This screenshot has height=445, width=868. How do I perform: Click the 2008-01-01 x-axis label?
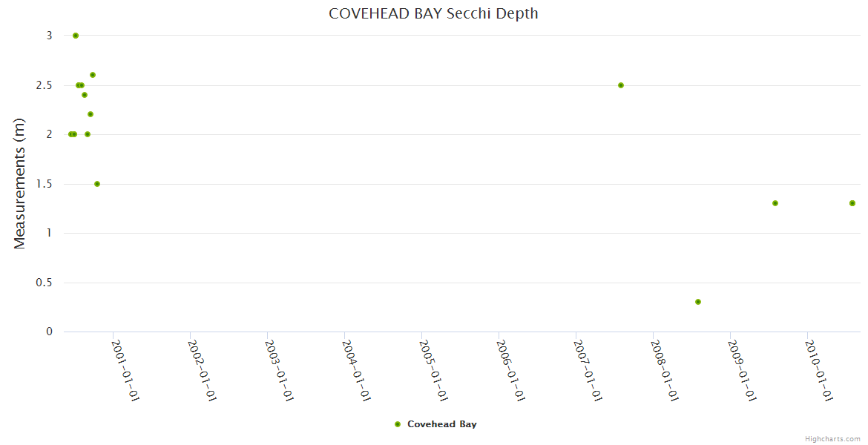coord(665,370)
